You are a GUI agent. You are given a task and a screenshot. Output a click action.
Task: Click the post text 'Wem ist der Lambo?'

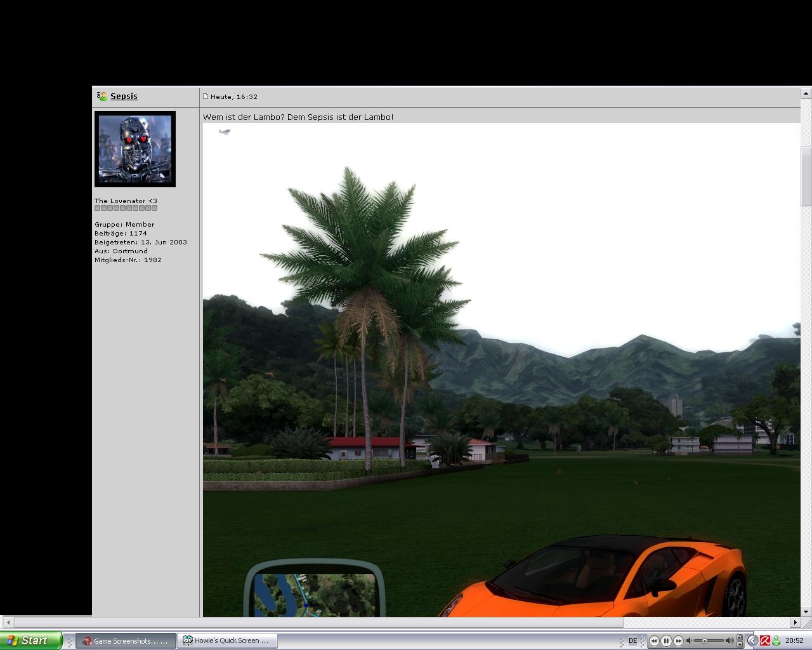[244, 117]
